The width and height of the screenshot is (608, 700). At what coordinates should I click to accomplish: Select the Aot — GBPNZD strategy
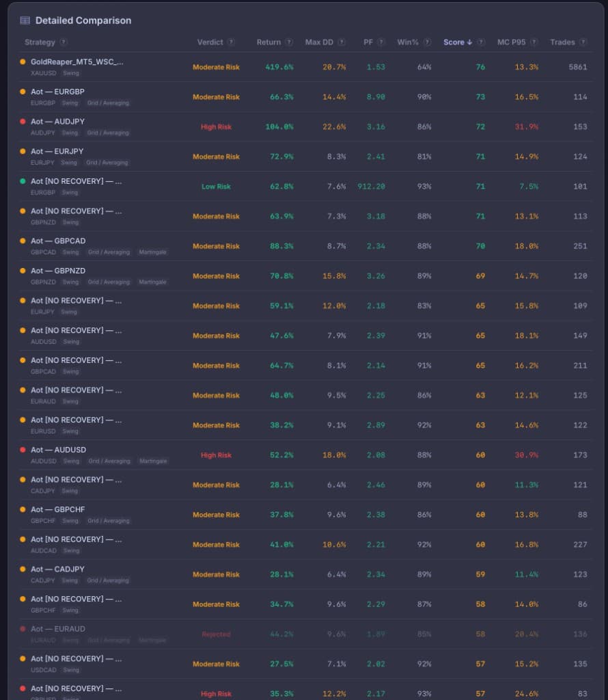coord(58,271)
